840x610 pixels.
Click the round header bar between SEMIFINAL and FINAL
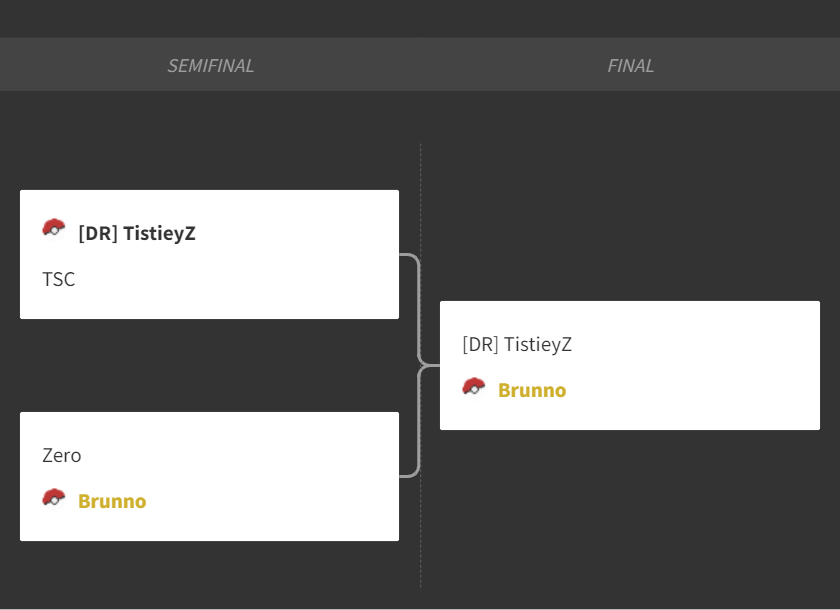(x=420, y=64)
